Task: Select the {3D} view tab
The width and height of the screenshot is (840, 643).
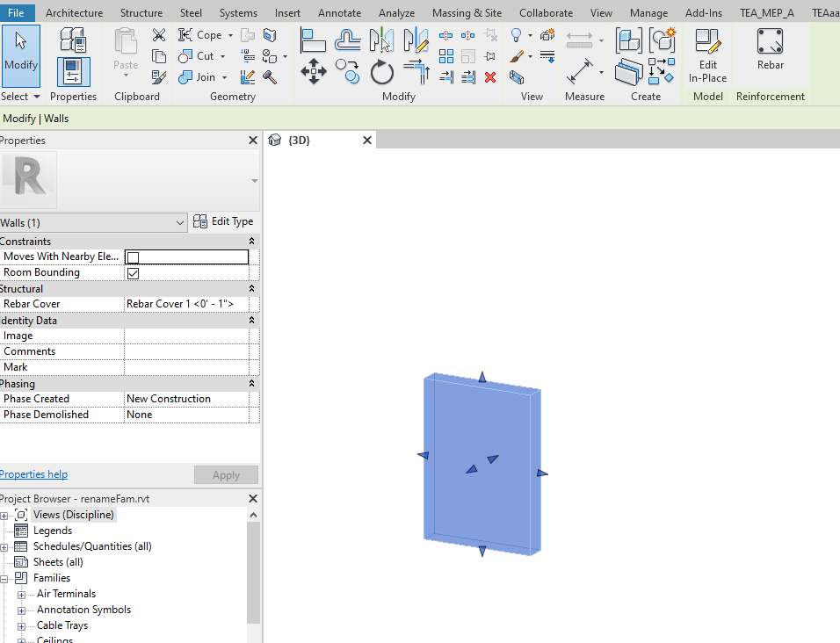Action: point(299,139)
